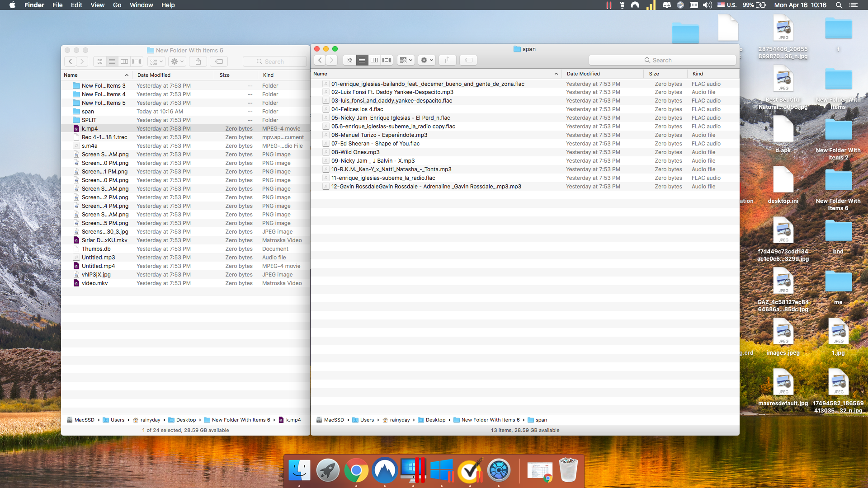
Task: Open Spotlight search in menu bar
Action: pos(839,5)
